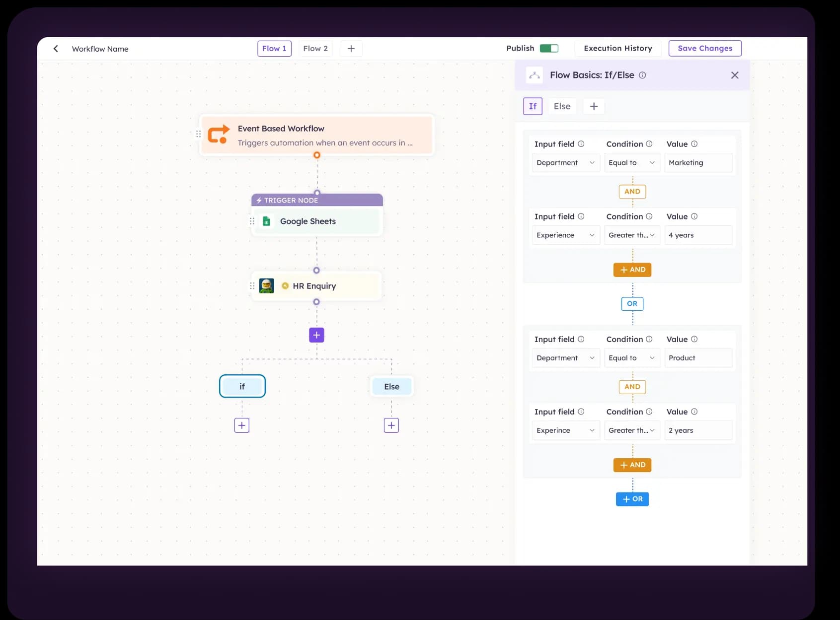
Task: Select the Google Sheets node icon
Action: [267, 221]
